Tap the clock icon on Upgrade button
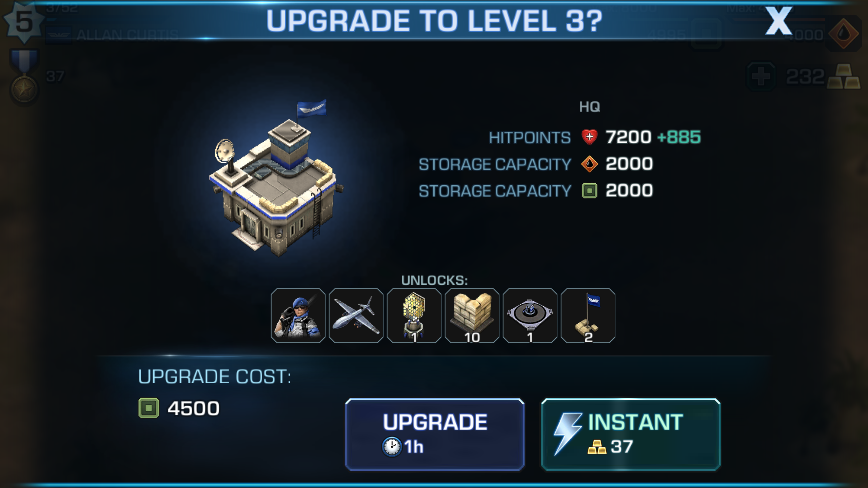 [392, 447]
